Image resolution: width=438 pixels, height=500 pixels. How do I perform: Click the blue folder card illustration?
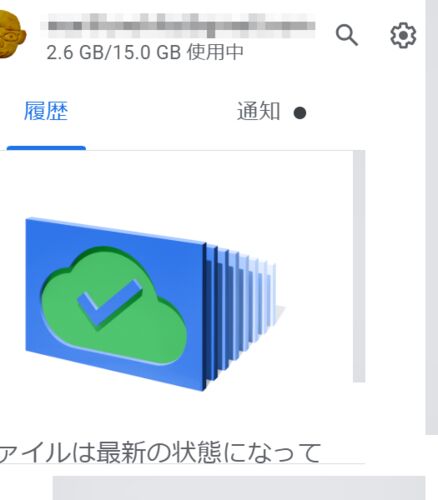(x=115, y=303)
